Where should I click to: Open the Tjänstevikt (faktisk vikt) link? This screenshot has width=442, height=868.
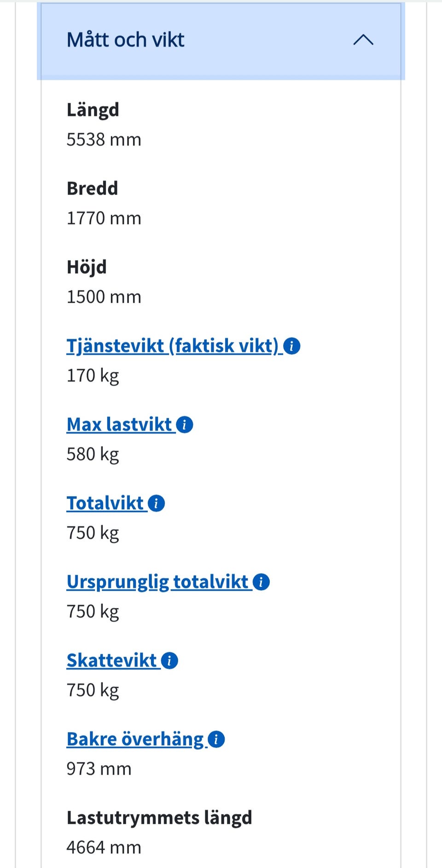[173, 346]
